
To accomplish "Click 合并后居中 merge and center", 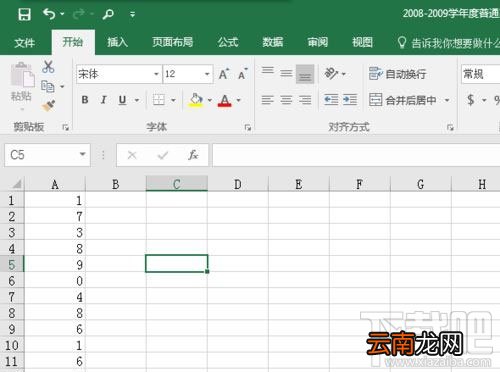I will 403,100.
